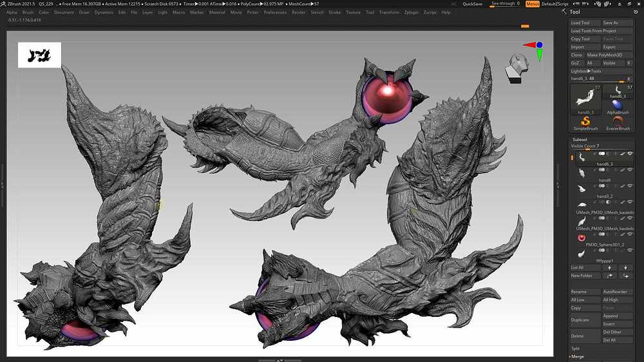The image size is (644, 362).
Task: Adjust the See-through slider
Action: [505, 4]
